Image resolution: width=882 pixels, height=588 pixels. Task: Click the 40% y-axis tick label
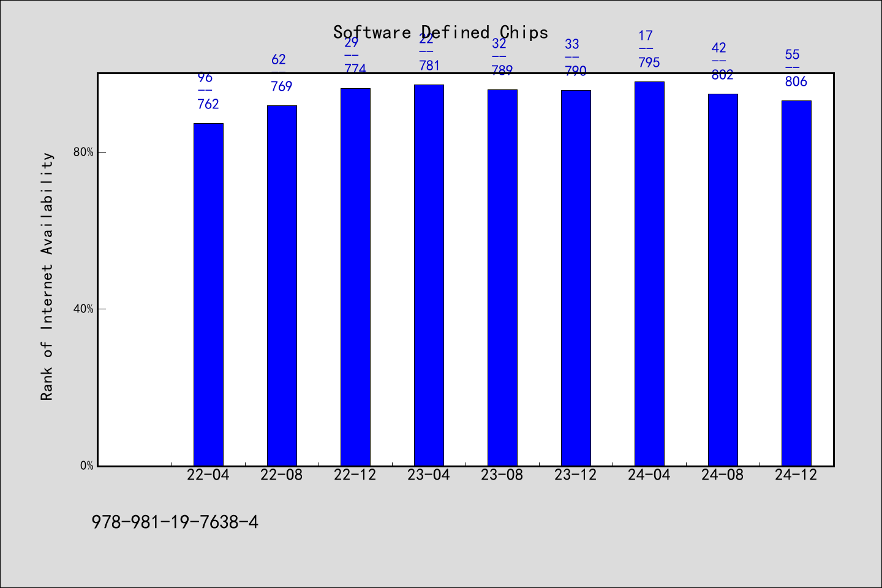(83, 309)
